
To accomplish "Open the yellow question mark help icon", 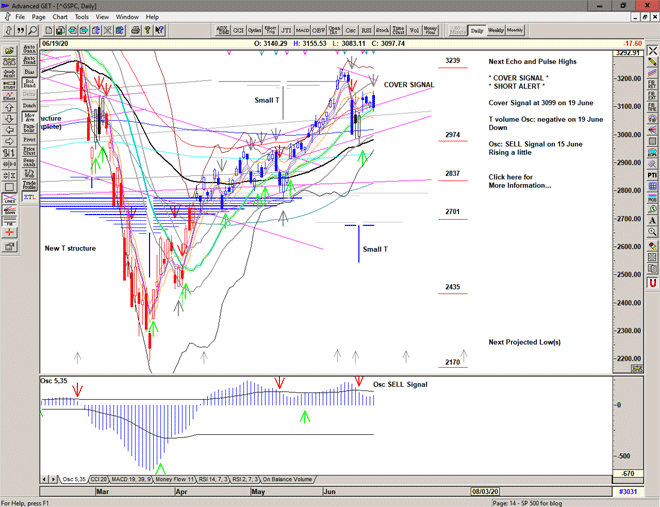I will pos(147,30).
